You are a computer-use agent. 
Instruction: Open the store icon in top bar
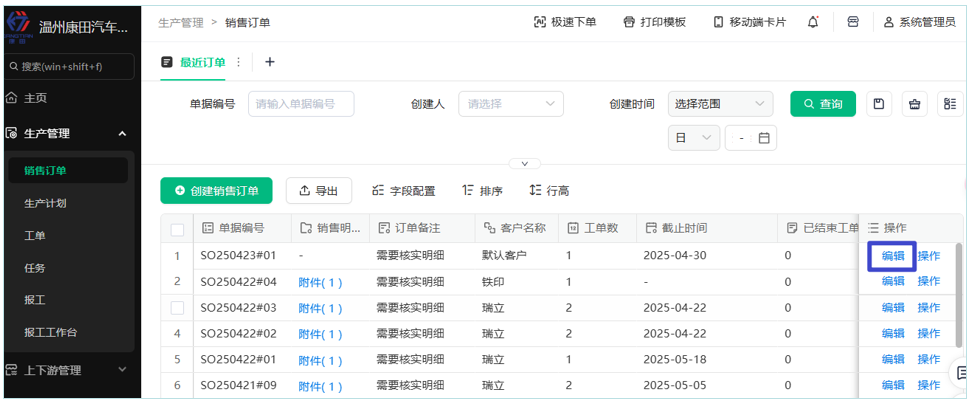[853, 22]
